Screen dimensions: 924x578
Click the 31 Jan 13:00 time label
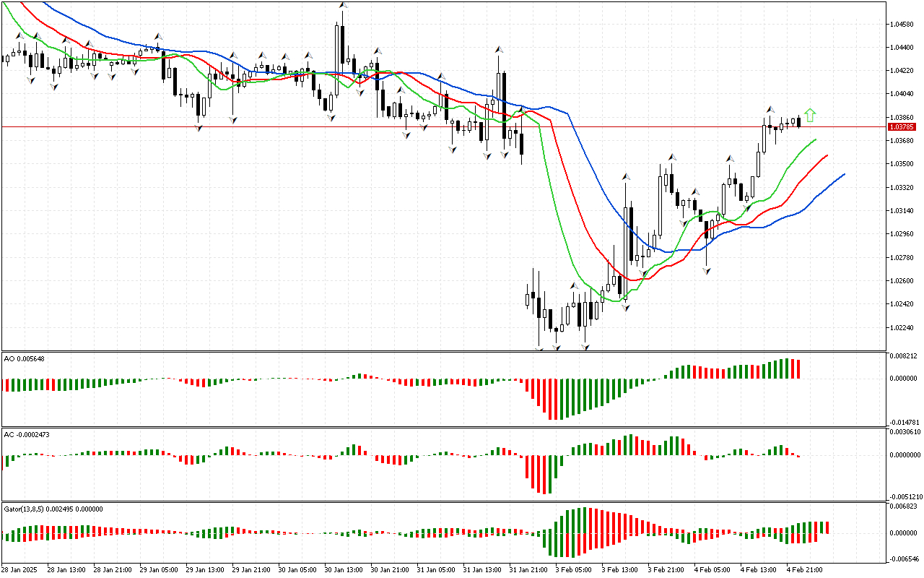coord(481,570)
